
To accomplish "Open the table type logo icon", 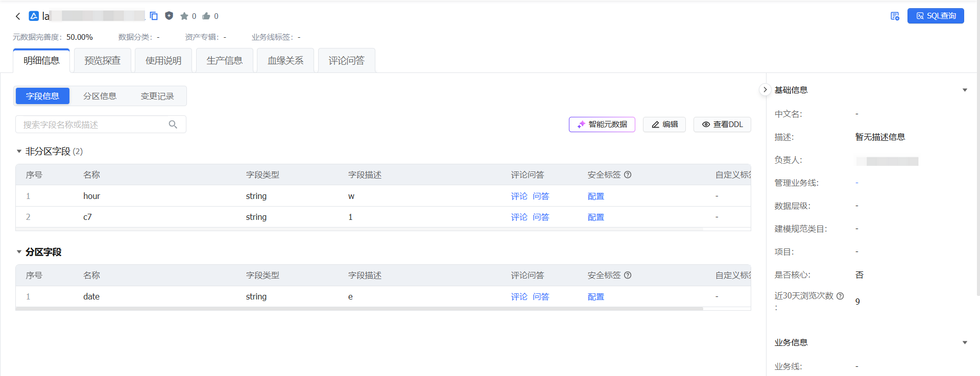I will [x=34, y=16].
